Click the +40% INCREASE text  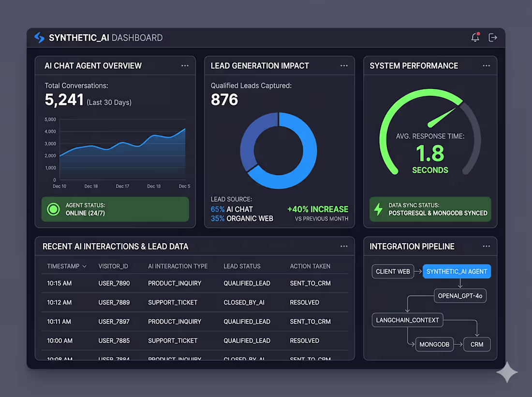pyautogui.click(x=318, y=209)
